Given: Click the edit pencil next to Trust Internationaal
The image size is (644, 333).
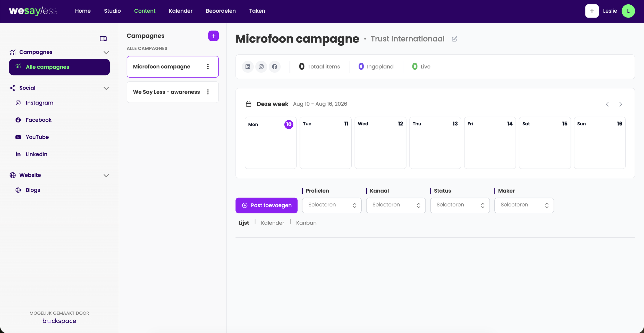Looking at the screenshot, I should tap(454, 39).
